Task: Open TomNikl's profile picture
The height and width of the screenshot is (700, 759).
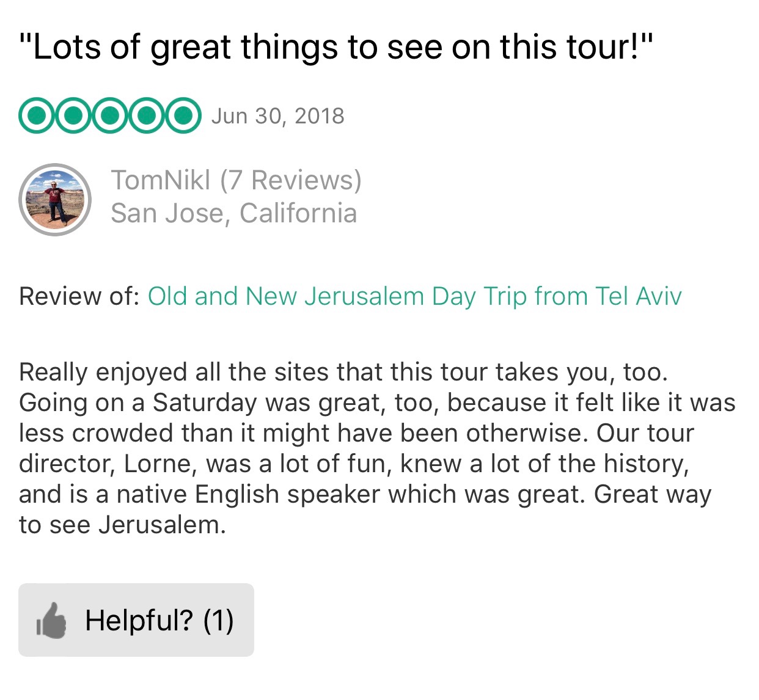Action: 55,199
